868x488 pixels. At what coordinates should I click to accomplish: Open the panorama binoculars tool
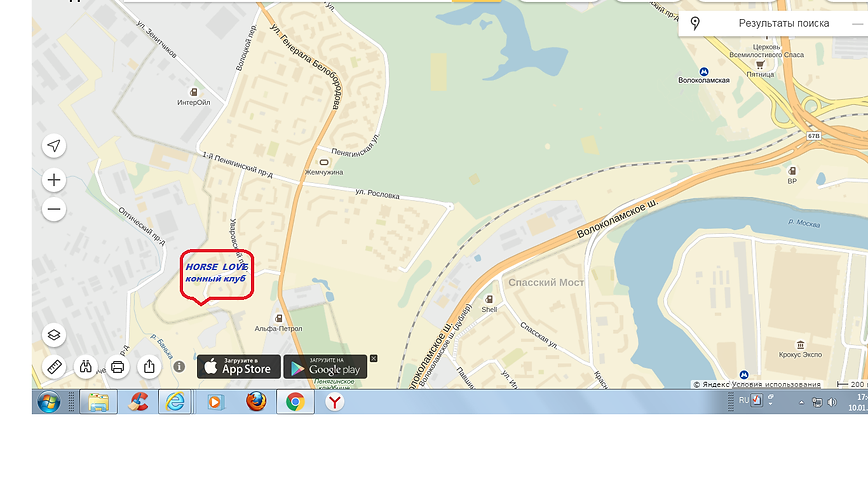[86, 367]
